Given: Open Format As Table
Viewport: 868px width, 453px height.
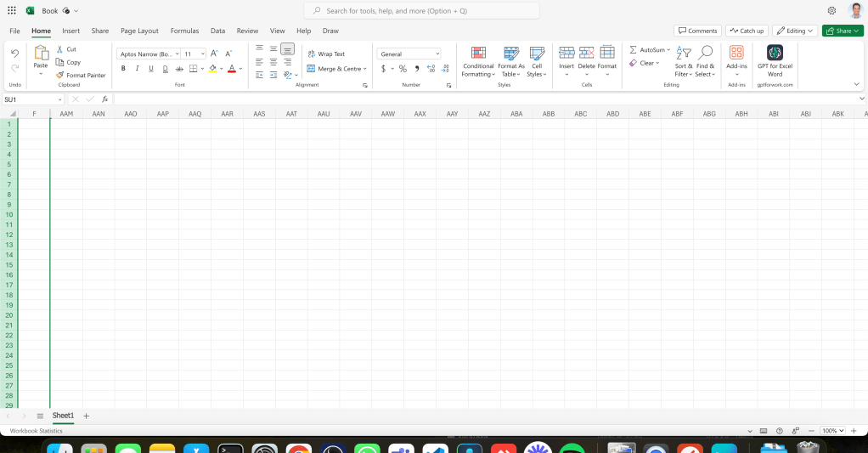Looking at the screenshot, I should 511,61.
